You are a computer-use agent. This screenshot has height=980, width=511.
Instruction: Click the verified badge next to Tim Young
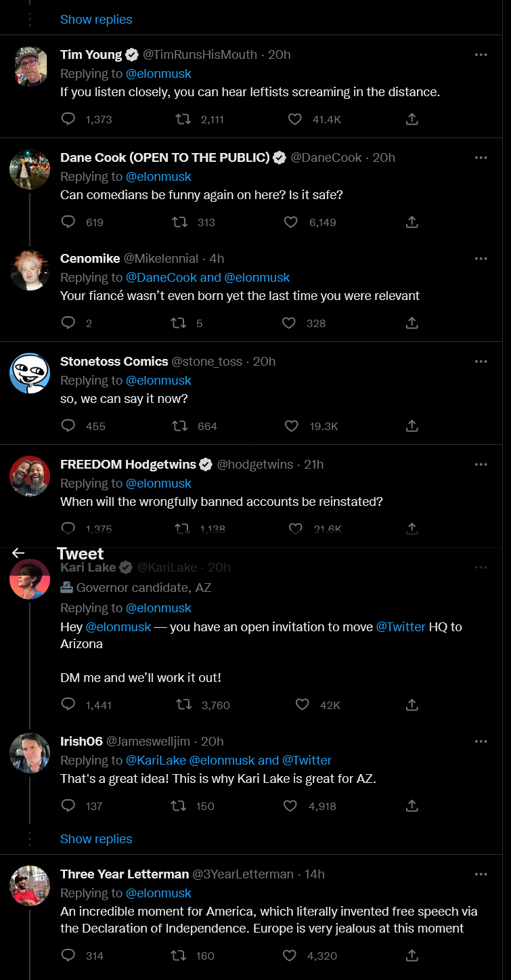(x=132, y=54)
